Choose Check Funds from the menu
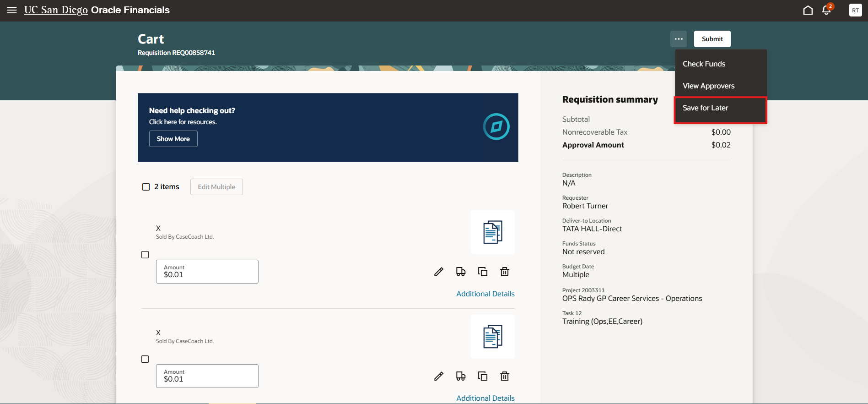 [x=721, y=64]
